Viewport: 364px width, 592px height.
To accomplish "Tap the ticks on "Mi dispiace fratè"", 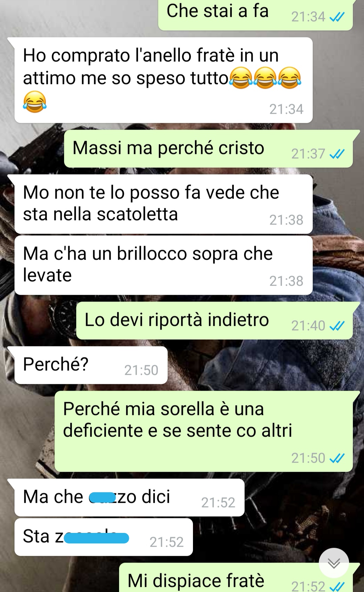I will pos(337,586).
